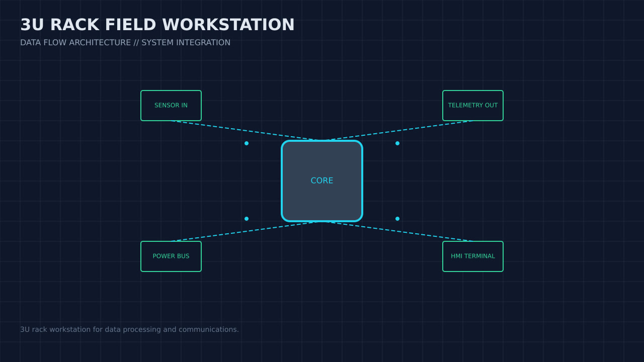Click the footer description about 3U rack workstation
Screen dimensions: 644x362
[x=129, y=330]
